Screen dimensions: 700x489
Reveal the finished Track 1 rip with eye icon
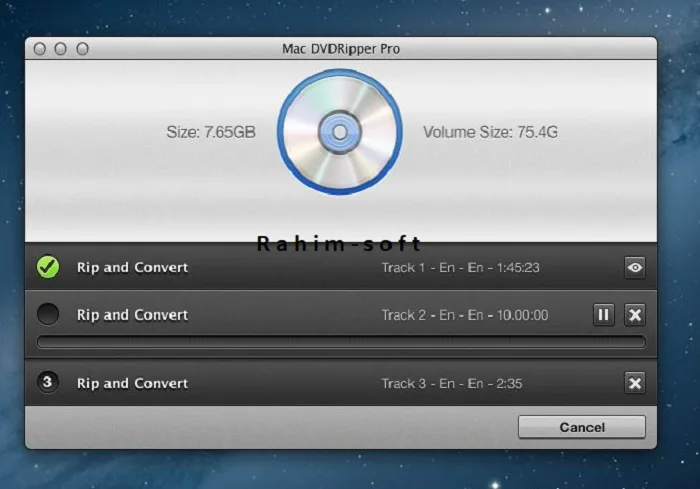634,267
